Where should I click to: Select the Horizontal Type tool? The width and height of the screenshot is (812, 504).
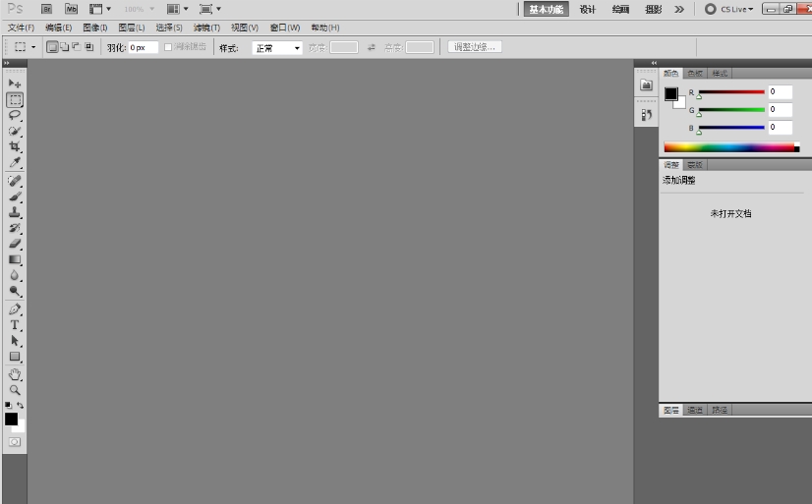click(x=15, y=325)
